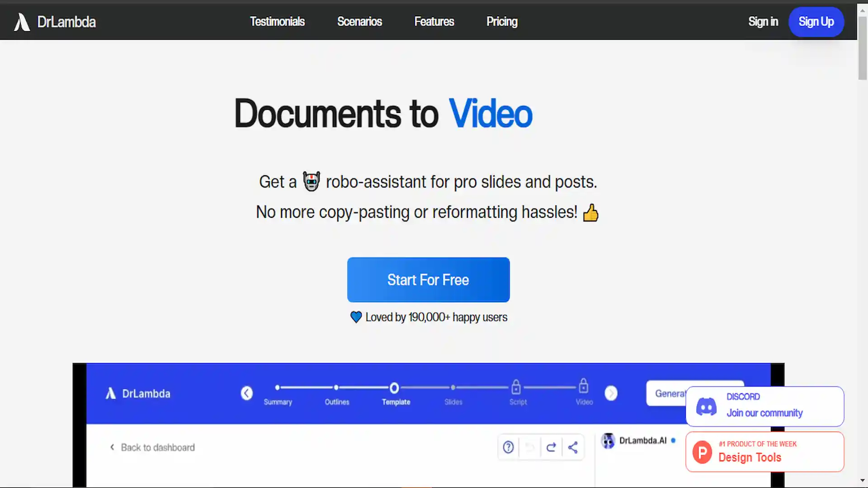
Task: Click the redo arrow icon
Action: [x=551, y=447]
